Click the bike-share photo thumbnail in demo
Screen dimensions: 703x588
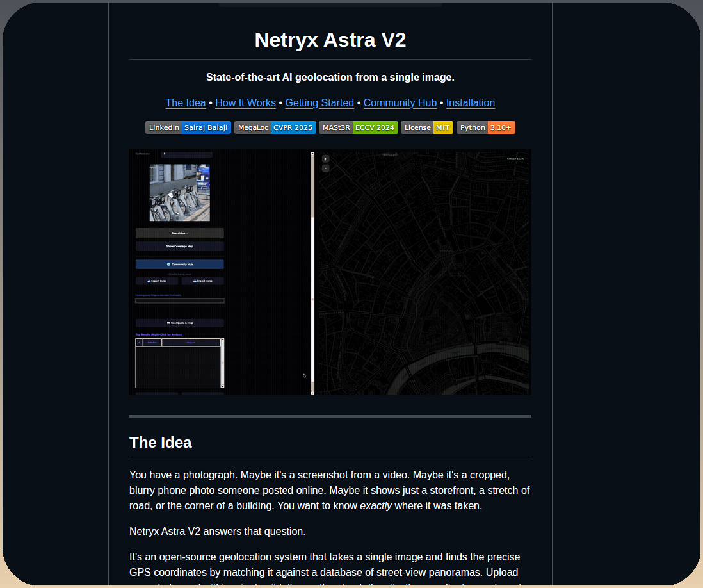(x=179, y=192)
